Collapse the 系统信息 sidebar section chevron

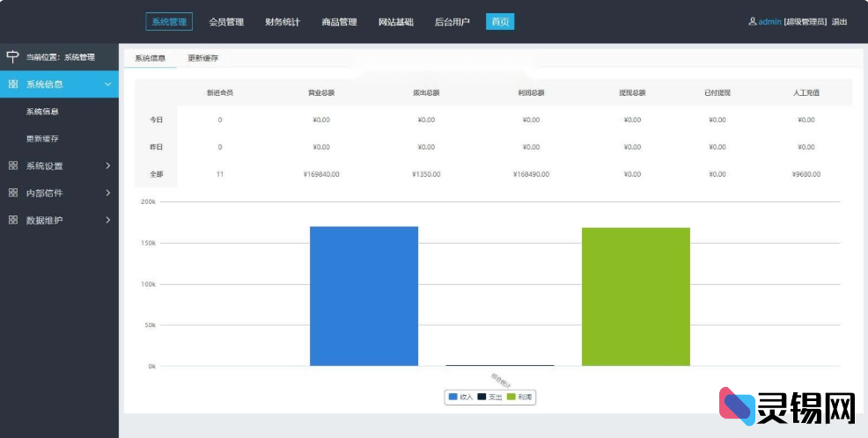pyautogui.click(x=107, y=84)
